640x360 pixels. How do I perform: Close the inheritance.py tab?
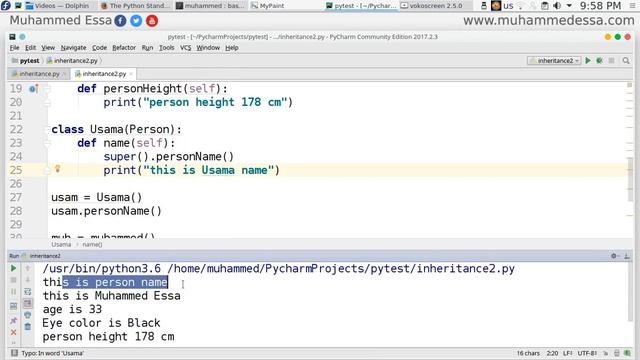tap(64, 74)
